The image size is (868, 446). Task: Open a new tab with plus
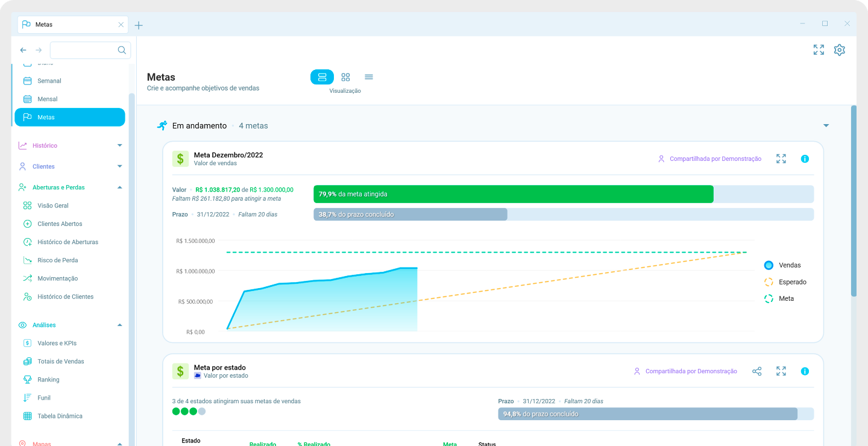click(139, 25)
